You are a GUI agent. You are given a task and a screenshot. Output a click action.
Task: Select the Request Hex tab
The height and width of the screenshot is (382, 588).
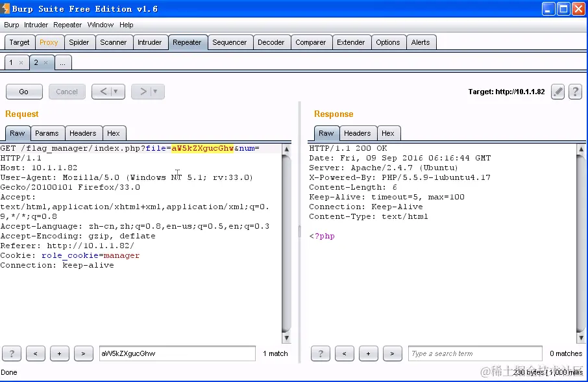click(113, 133)
